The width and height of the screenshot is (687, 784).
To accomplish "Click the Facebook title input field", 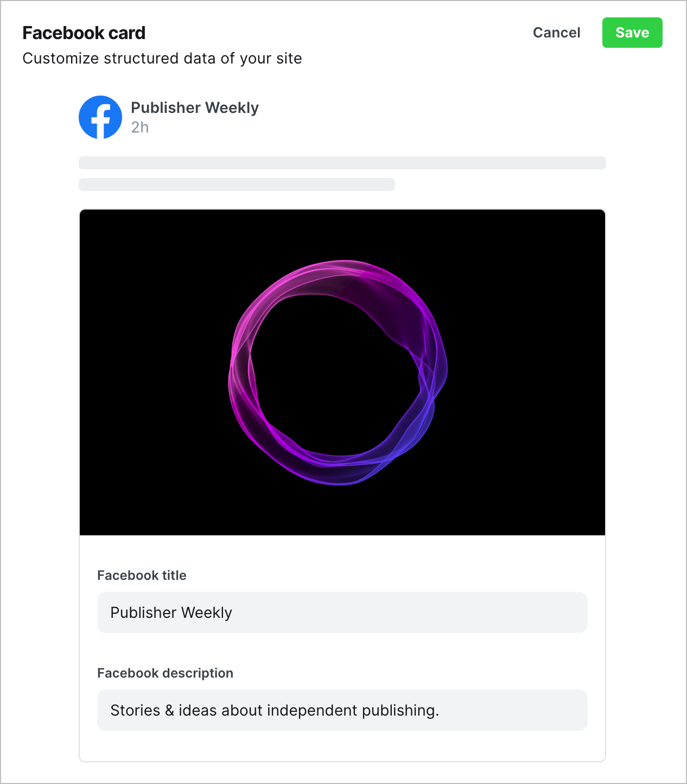I will pos(342,612).
